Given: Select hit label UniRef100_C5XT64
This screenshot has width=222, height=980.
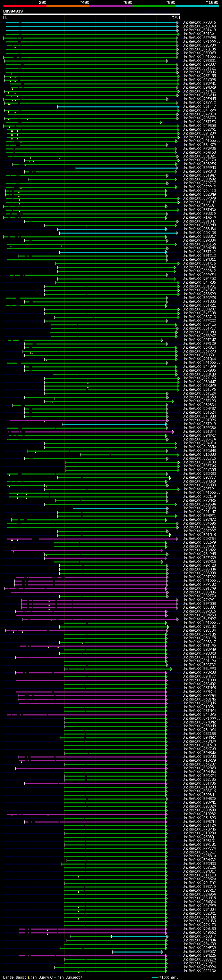Looking at the screenshot, I should 199,539.
